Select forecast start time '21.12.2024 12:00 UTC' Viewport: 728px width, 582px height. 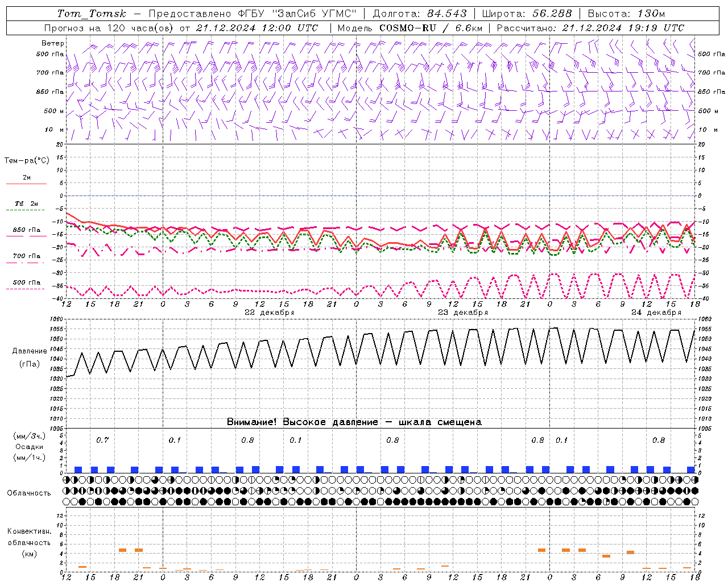(257, 28)
